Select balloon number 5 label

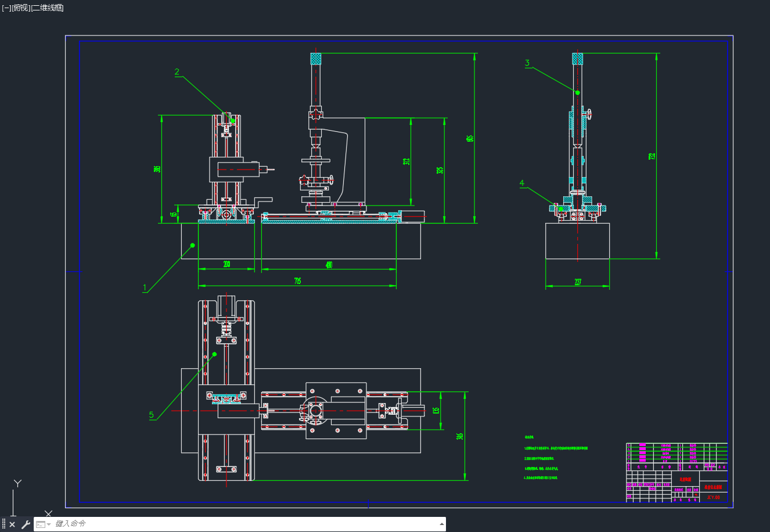click(152, 415)
